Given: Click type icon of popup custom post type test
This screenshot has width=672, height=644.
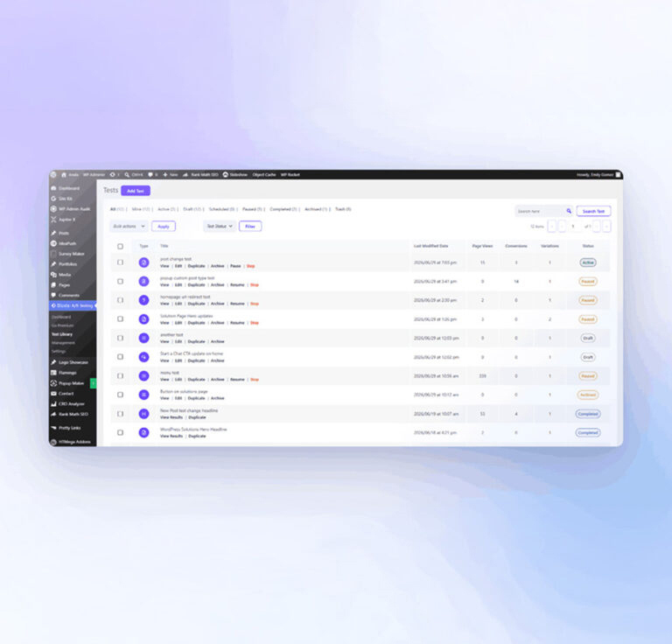Looking at the screenshot, I should [144, 282].
